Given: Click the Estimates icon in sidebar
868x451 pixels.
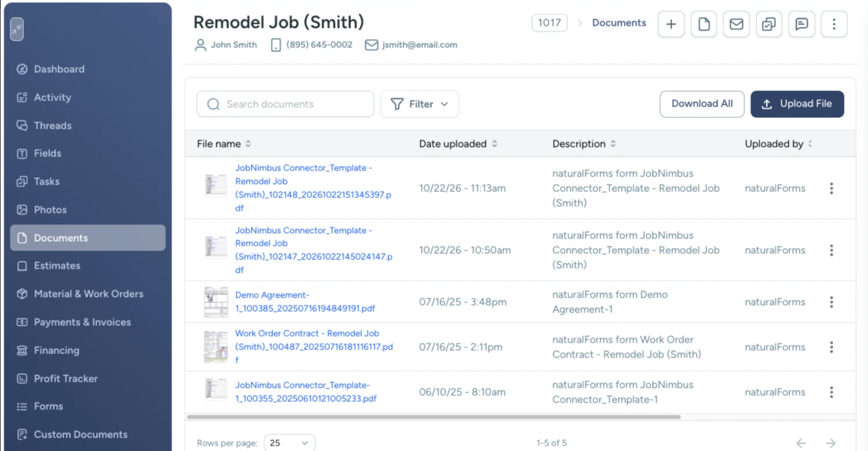Looking at the screenshot, I should click(x=22, y=266).
